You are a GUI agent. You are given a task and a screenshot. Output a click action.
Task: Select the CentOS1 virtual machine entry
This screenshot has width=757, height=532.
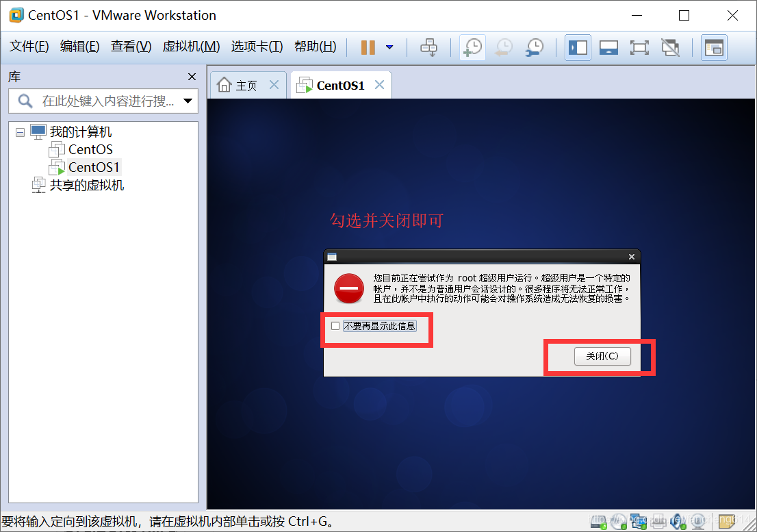point(94,167)
